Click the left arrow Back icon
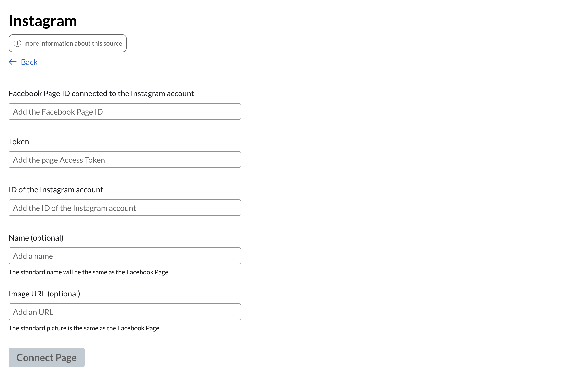Viewport: 588px width, 376px height. tap(13, 62)
